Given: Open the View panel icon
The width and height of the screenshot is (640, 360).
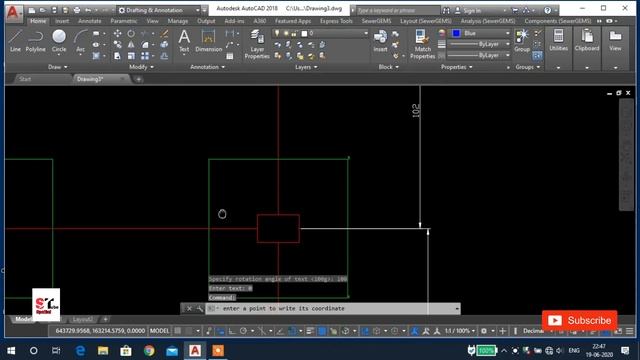Looking at the screenshot, I should click(615, 40).
